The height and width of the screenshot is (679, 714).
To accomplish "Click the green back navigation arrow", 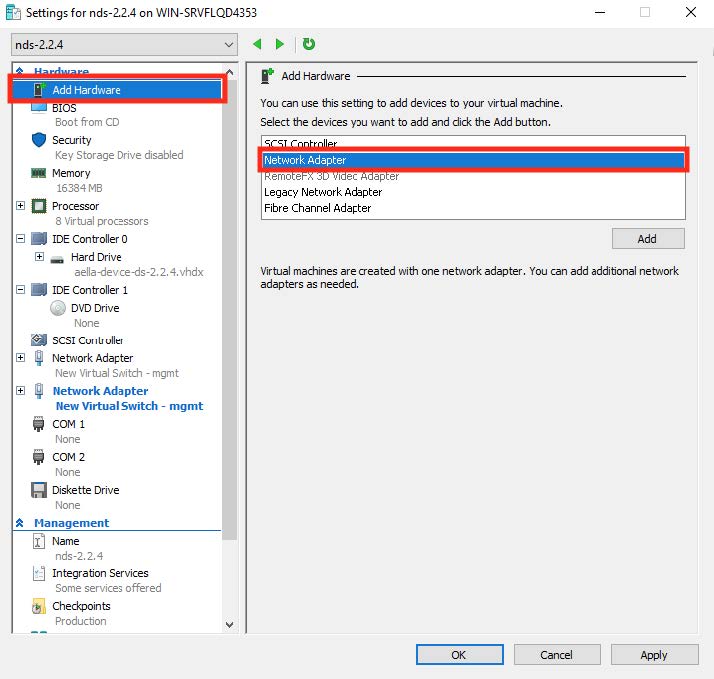I will (x=257, y=44).
